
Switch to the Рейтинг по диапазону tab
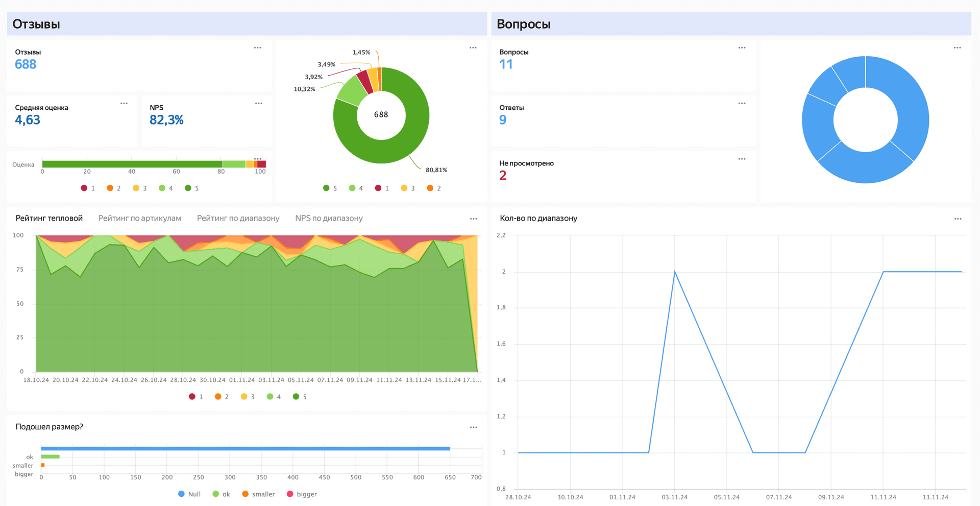[238, 218]
